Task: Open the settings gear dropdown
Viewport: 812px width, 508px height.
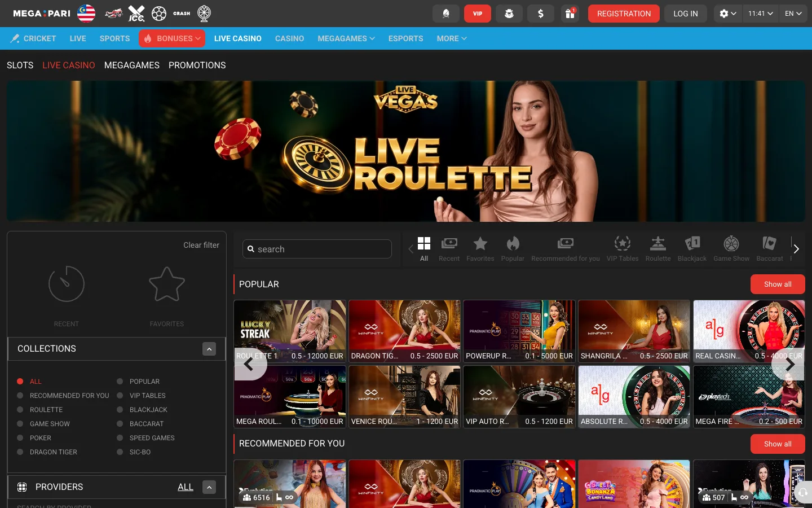Action: tap(728, 14)
